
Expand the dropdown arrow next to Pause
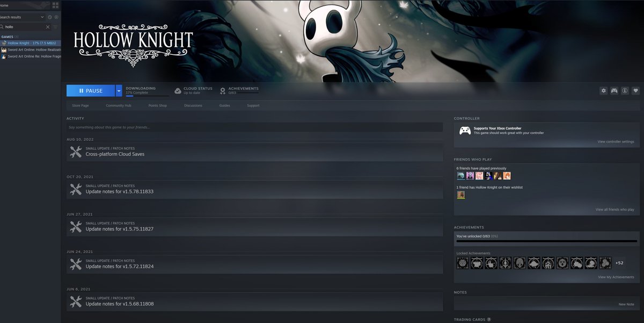[119, 91]
